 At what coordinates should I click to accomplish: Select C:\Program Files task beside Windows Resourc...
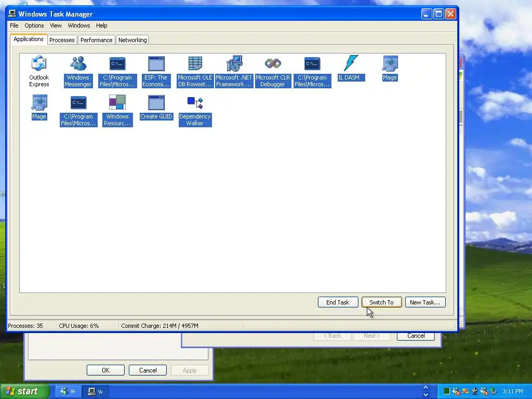[78, 111]
